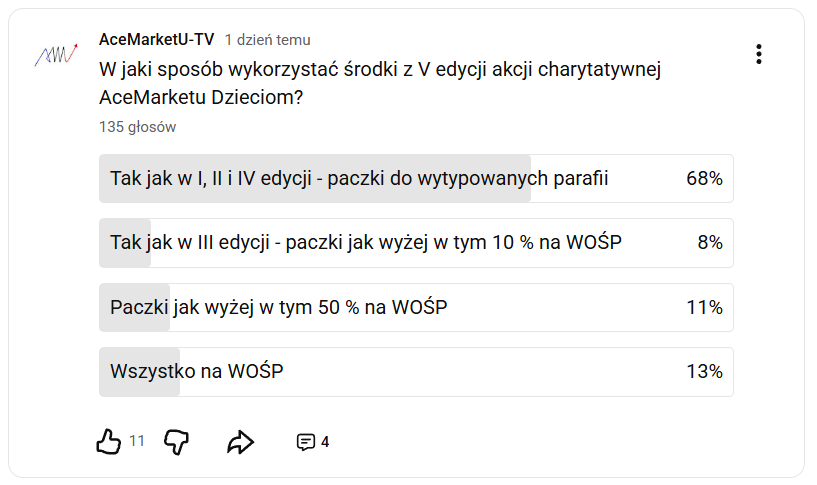Click the poll question text about V edycji

pyautogui.click(x=380, y=84)
